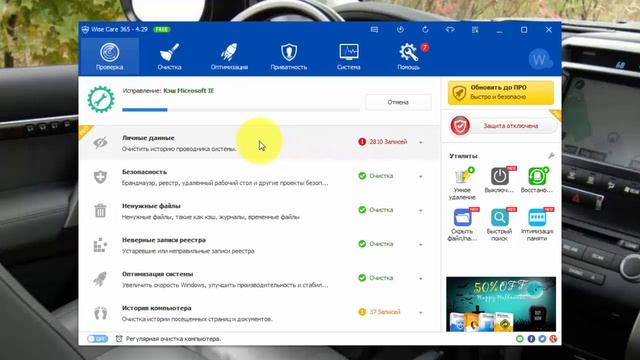Click the 2810 Записей red status
Viewport: 640px width, 360px height.
pyautogui.click(x=383, y=142)
